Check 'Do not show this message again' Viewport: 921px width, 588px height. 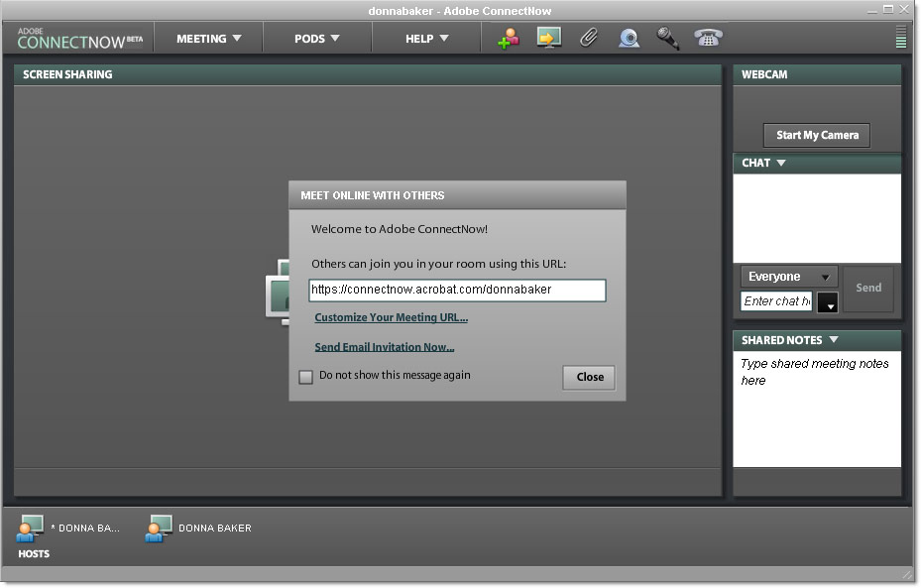point(306,377)
